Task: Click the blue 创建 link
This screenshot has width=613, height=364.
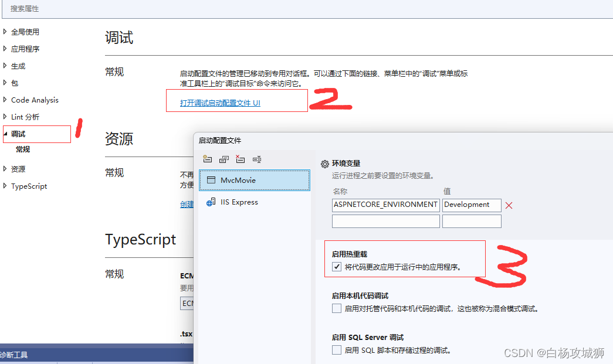Action: [187, 204]
